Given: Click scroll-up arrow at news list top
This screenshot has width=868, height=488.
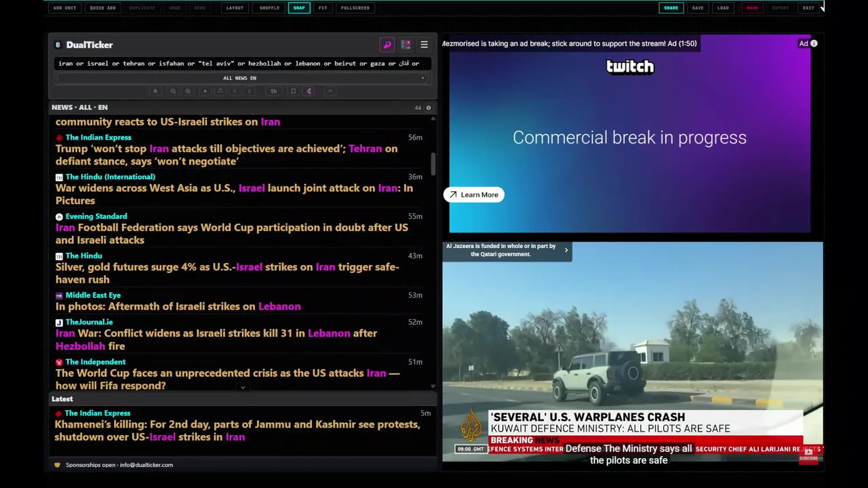Looking at the screenshot, I should pyautogui.click(x=433, y=119).
